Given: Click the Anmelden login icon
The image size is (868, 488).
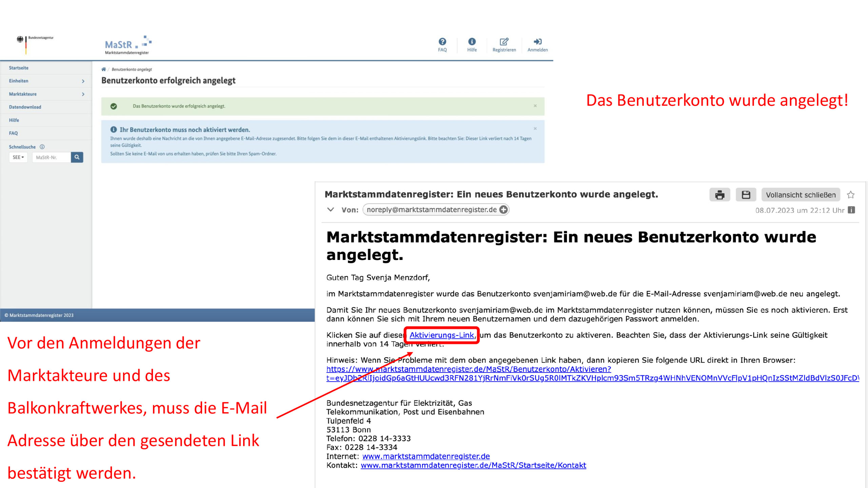Looking at the screenshot, I should pos(537,42).
